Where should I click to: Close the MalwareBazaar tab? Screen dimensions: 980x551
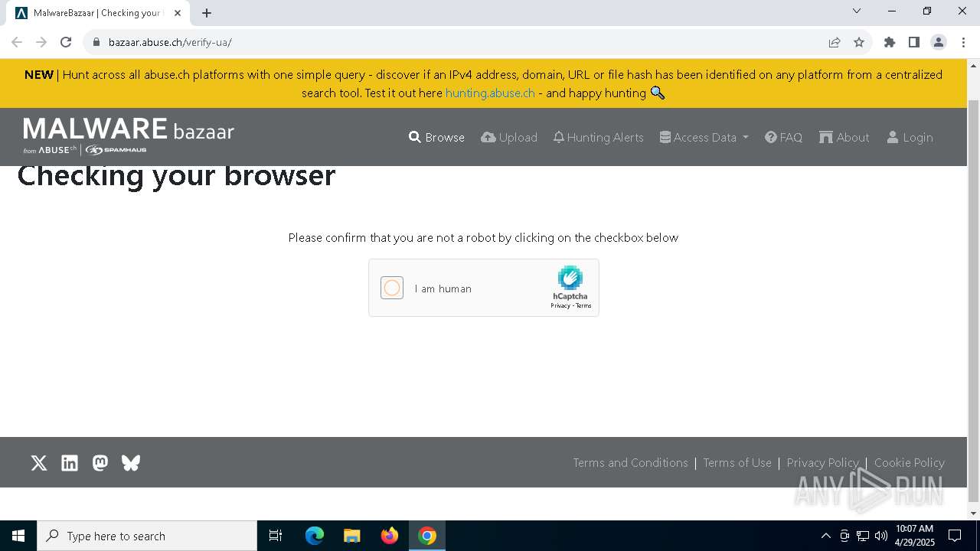click(178, 13)
